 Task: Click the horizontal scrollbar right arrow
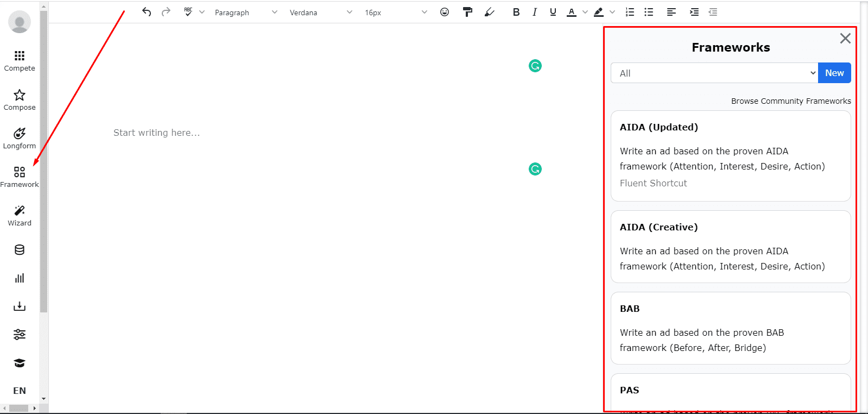click(35, 408)
